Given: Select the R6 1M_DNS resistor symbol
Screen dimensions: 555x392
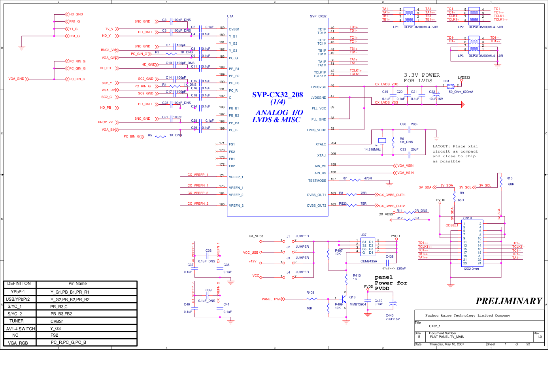Looking at the screenshot, I should [393, 141].
